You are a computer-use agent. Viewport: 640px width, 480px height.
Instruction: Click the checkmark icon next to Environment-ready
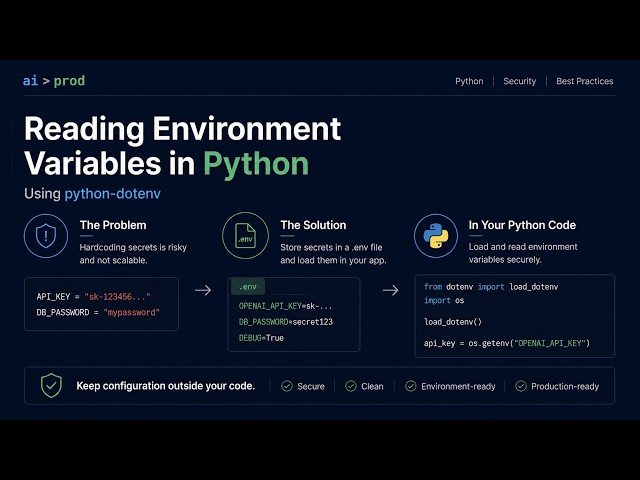coord(411,386)
